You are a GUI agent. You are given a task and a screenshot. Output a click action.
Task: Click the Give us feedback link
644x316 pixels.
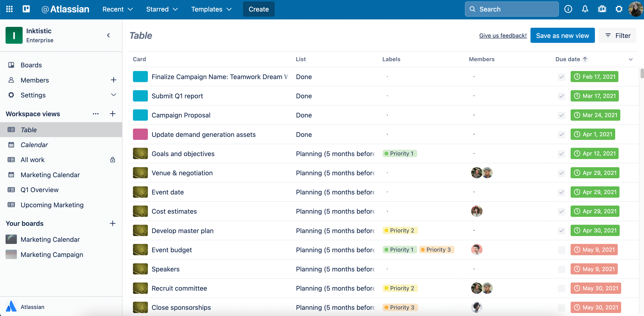(503, 35)
